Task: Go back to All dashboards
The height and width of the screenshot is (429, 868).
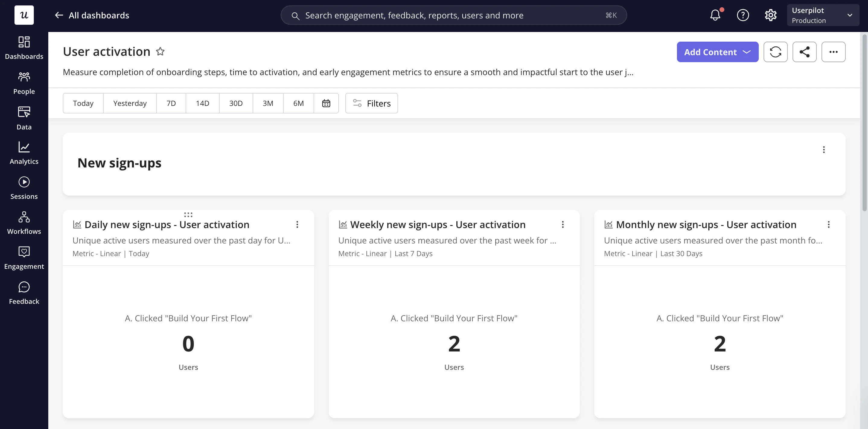Action: point(92,15)
